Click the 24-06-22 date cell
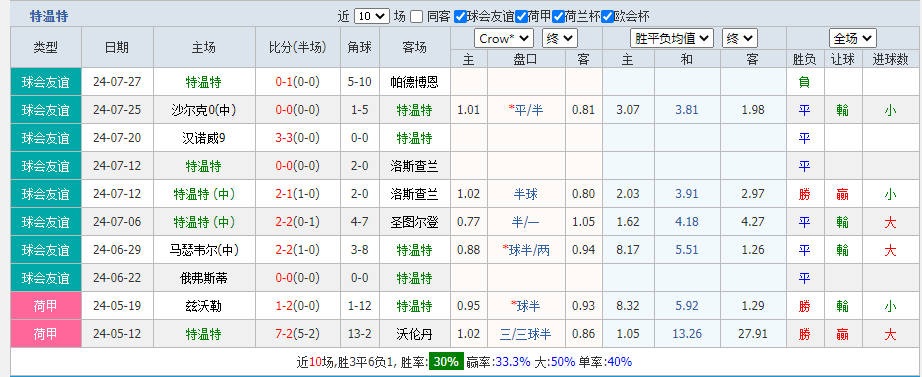The height and width of the screenshot is (377, 922). click(x=117, y=278)
